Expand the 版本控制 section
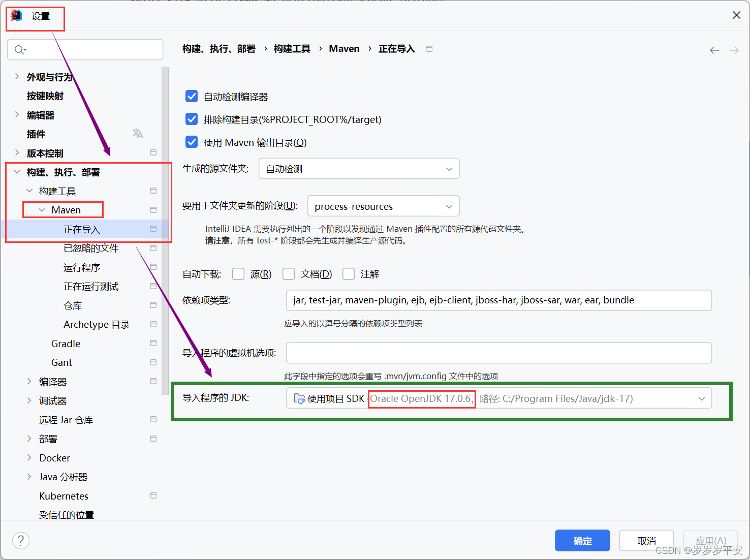750x560 pixels. click(17, 153)
